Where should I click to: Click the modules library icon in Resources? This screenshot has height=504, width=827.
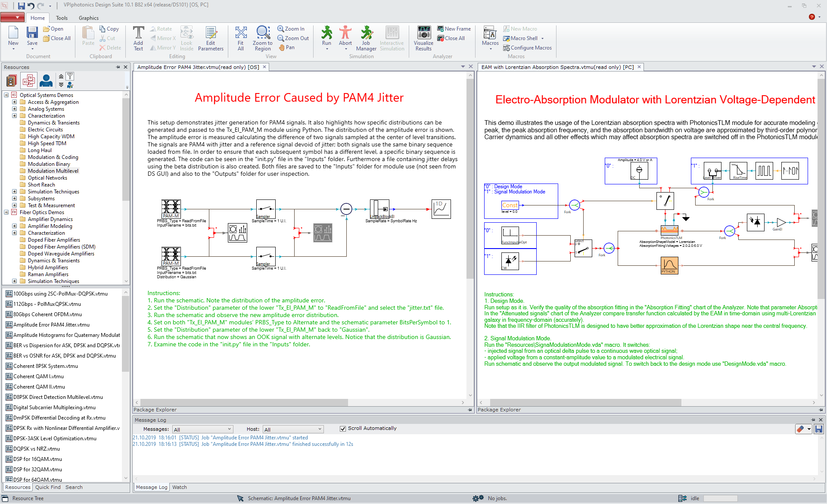[x=12, y=81]
